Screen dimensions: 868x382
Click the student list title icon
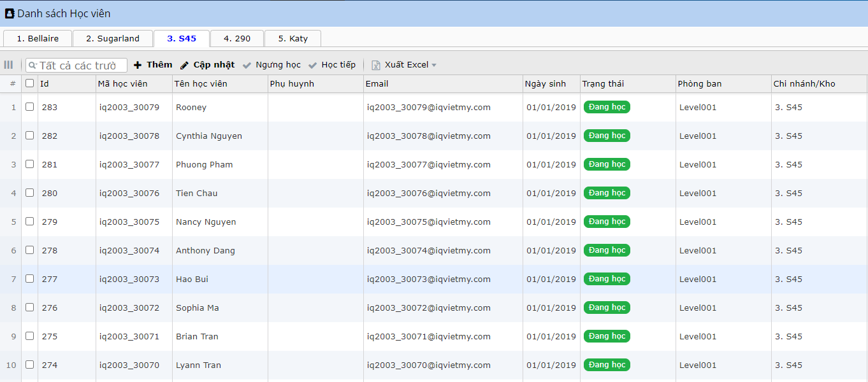[10, 13]
